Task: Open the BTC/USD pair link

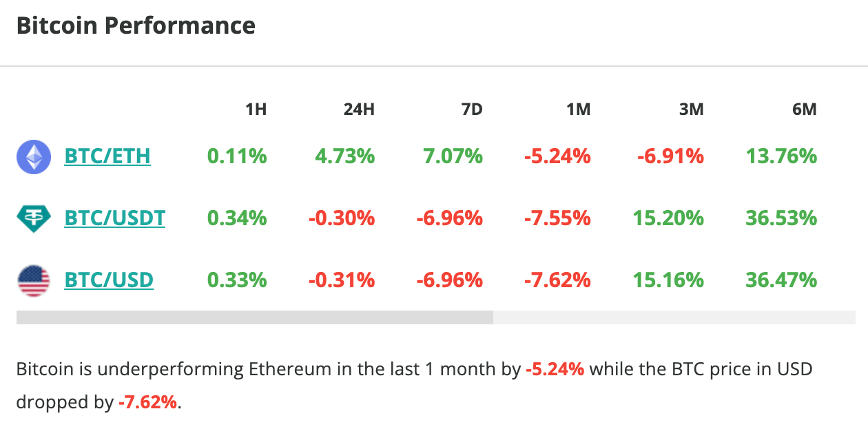Action: 109,281
